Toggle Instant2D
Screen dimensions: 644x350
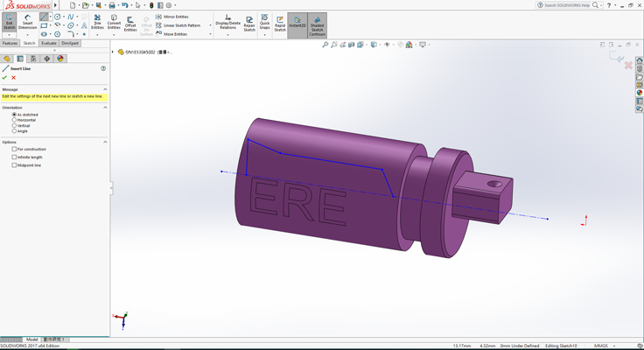(x=297, y=24)
